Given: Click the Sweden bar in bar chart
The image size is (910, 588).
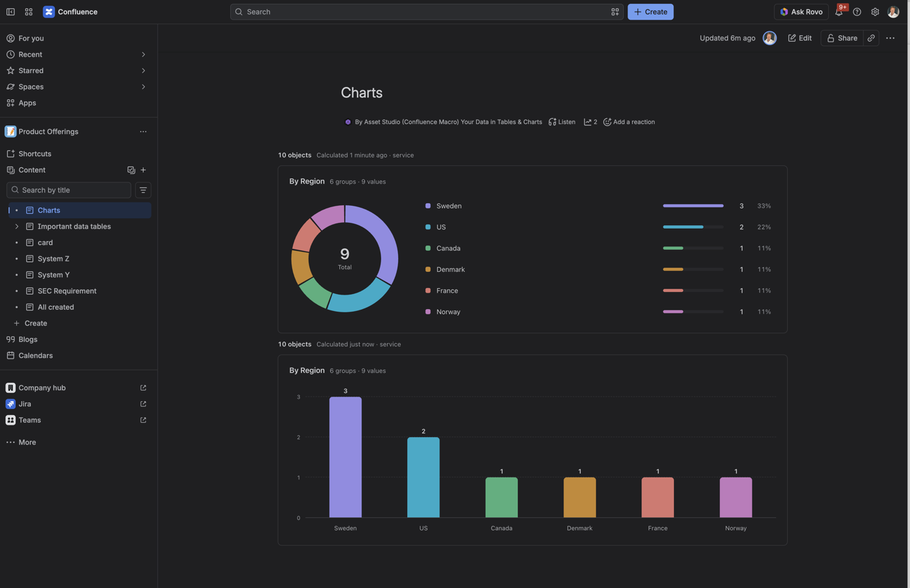Looking at the screenshot, I should (345, 457).
